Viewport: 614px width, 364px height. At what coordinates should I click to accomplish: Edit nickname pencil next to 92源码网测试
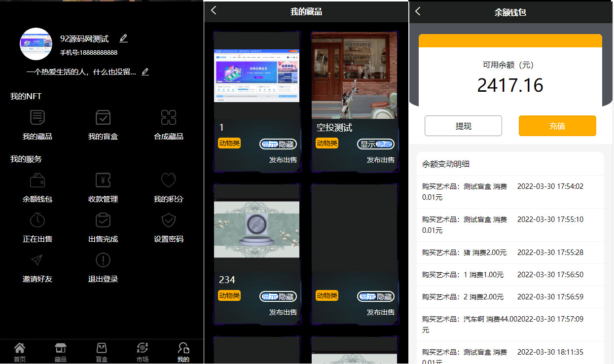click(x=123, y=38)
